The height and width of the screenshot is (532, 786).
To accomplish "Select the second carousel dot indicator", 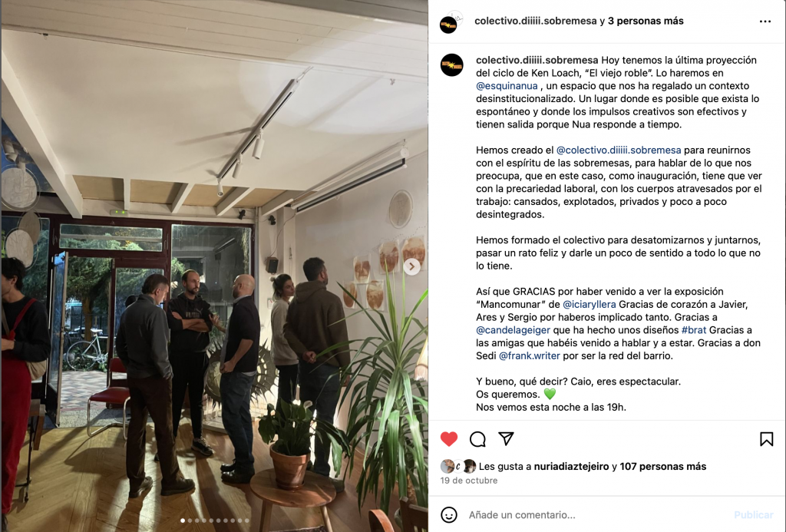I will [190, 520].
